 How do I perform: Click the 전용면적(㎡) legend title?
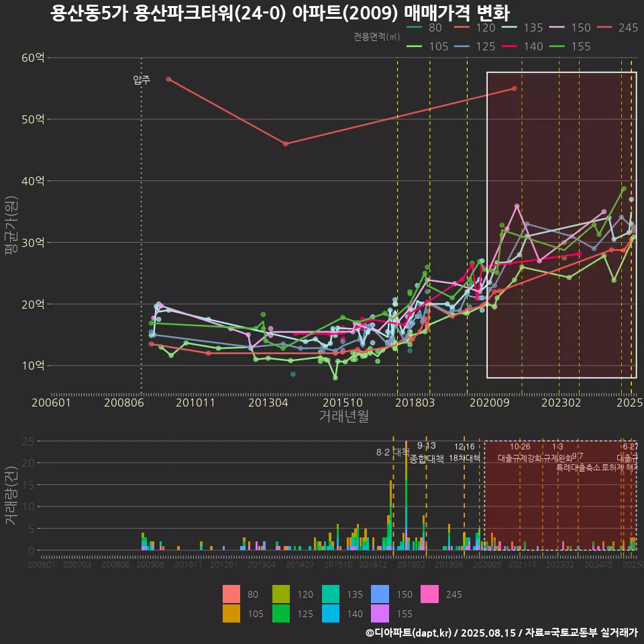pyautogui.click(x=376, y=37)
